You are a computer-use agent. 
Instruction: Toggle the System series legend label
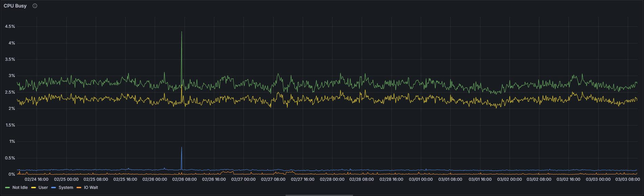66,188
